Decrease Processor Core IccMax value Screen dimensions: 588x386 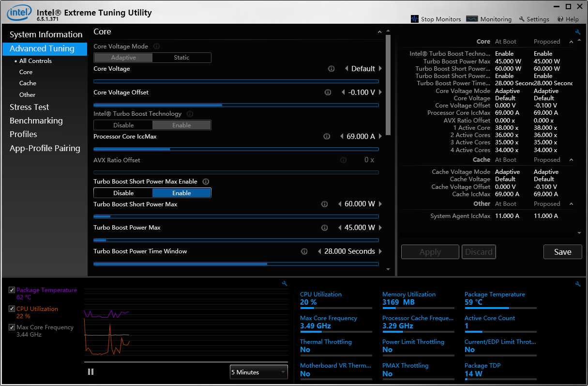coord(342,137)
